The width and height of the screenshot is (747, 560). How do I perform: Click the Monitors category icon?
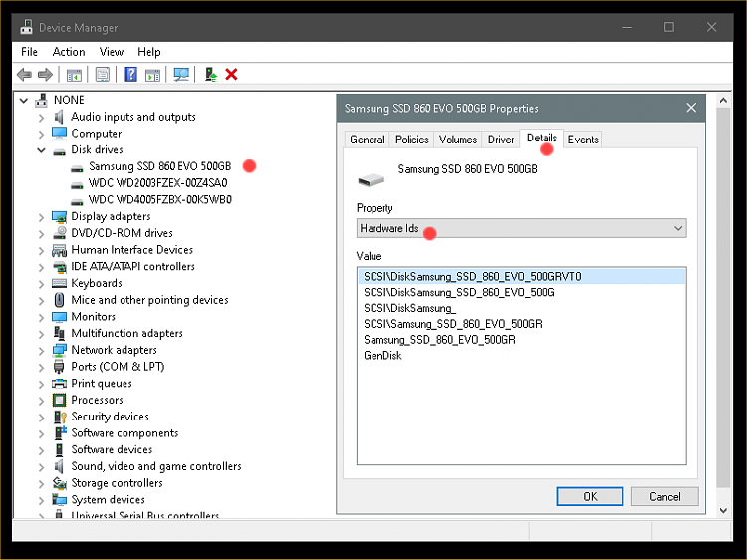coord(59,317)
